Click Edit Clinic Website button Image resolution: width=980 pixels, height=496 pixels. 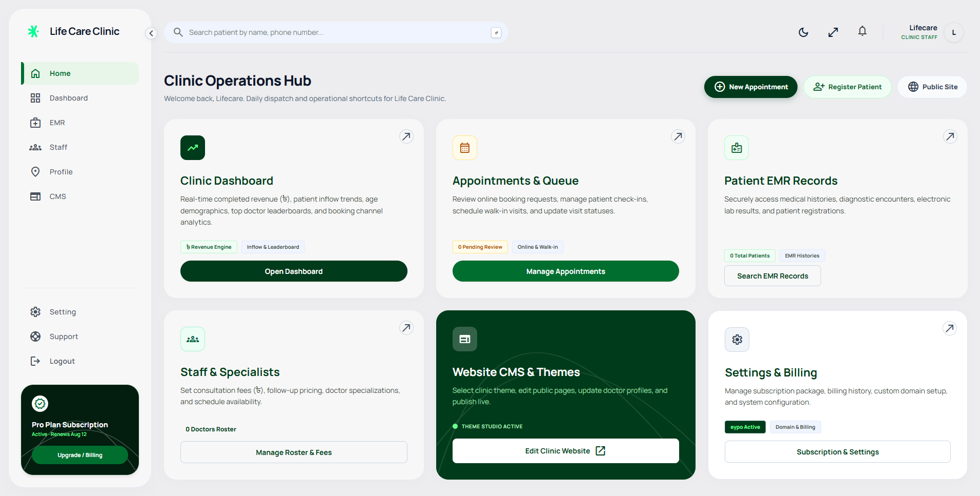pyautogui.click(x=565, y=451)
